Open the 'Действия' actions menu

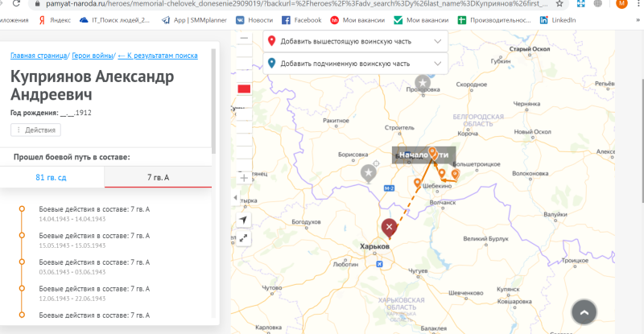click(35, 130)
